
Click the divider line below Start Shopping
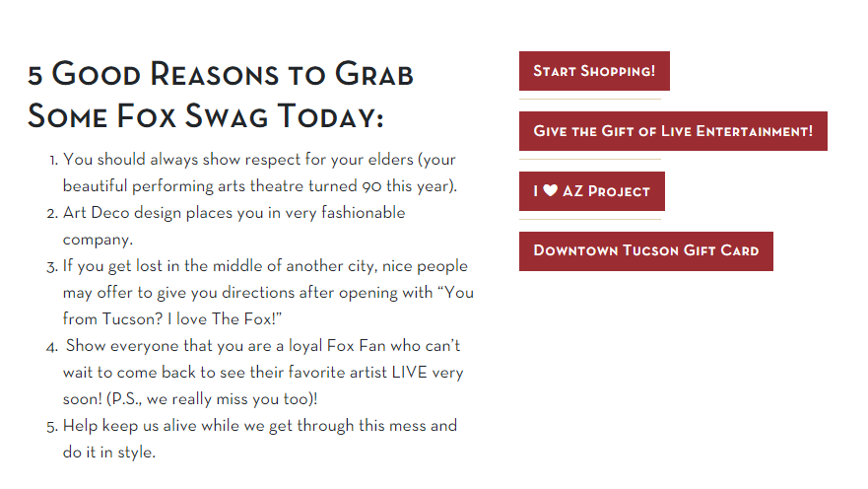click(590, 100)
